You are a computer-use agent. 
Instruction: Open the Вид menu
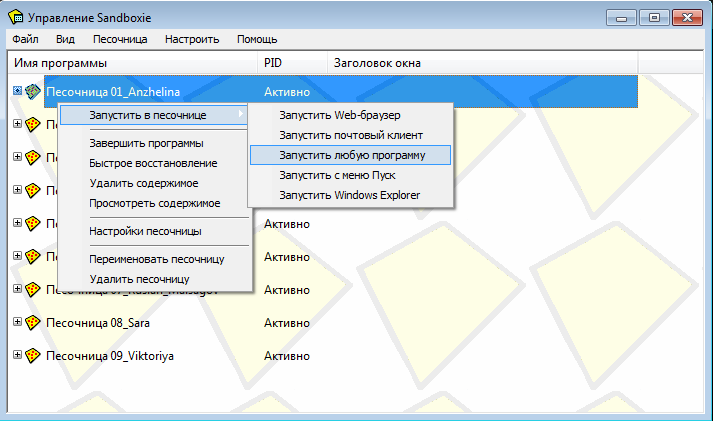[65, 39]
